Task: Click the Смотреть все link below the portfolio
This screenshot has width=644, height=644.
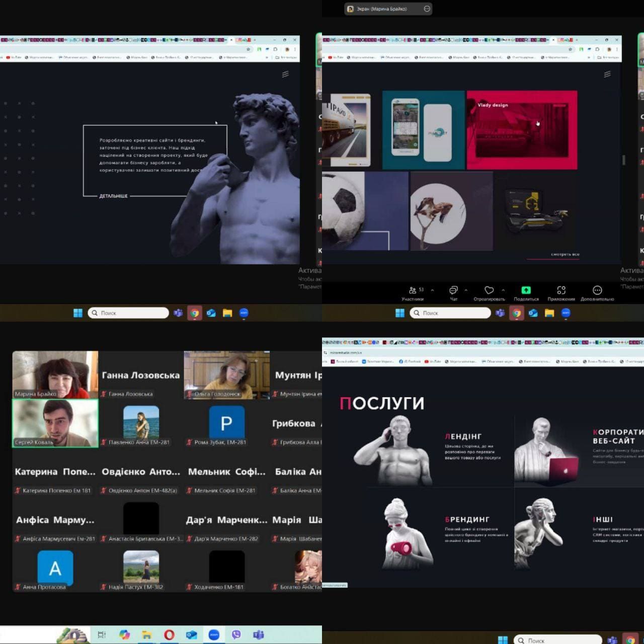Action: pos(565,255)
